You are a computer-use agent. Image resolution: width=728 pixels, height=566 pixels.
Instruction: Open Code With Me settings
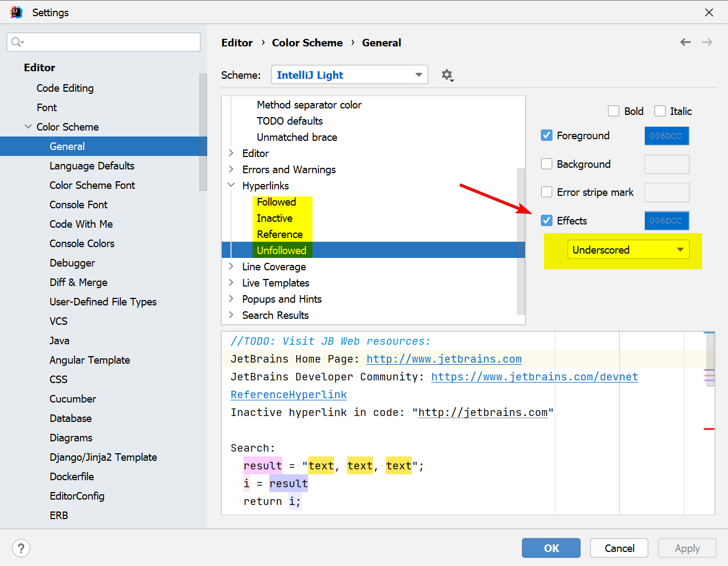81,224
